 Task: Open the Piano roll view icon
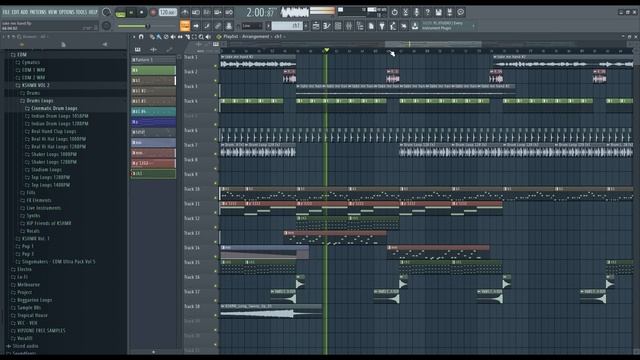pos(327,26)
